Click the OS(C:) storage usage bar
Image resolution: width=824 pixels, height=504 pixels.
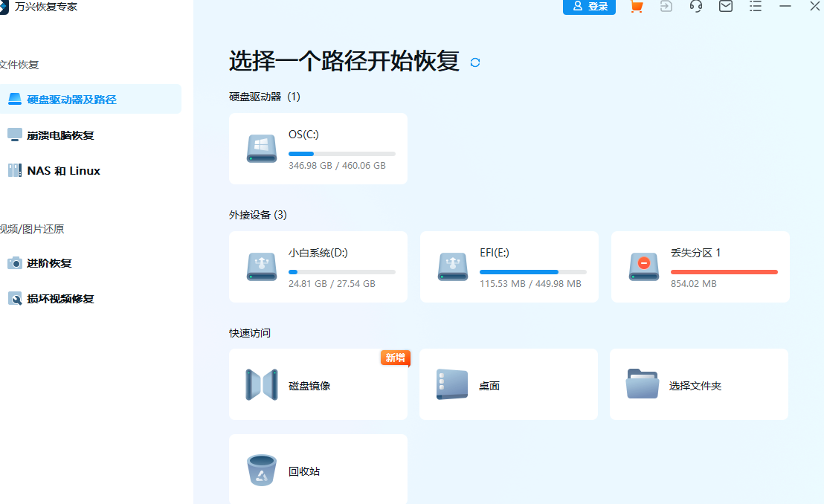(341, 154)
